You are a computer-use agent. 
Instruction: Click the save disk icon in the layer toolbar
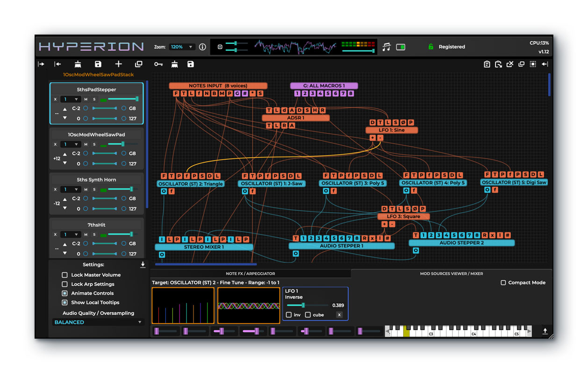point(98,64)
